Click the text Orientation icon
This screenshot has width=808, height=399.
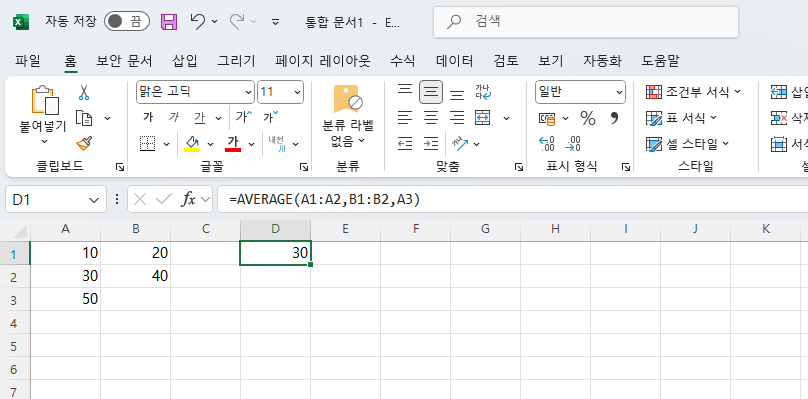click(x=460, y=144)
